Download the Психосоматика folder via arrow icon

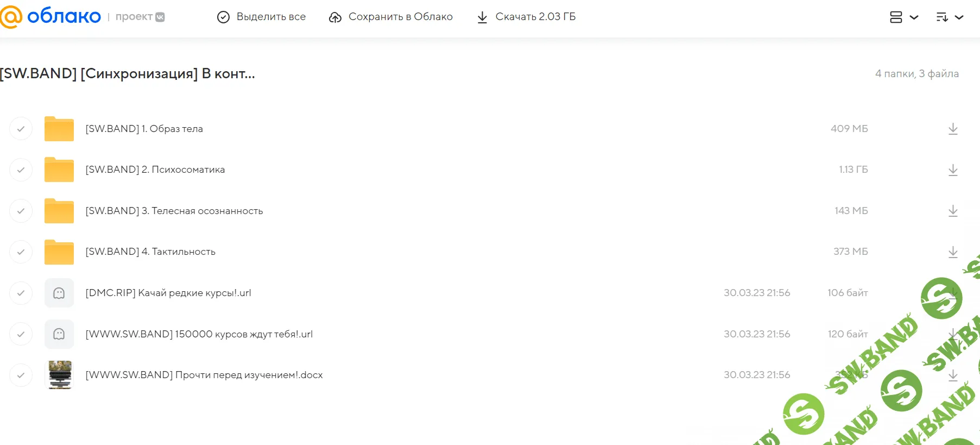[952, 170]
